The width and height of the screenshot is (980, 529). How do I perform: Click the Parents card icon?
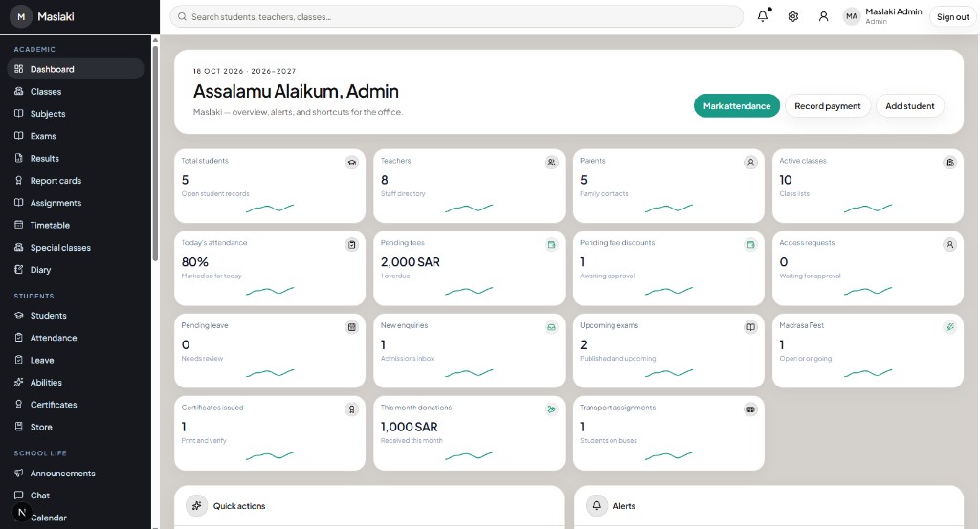750,163
